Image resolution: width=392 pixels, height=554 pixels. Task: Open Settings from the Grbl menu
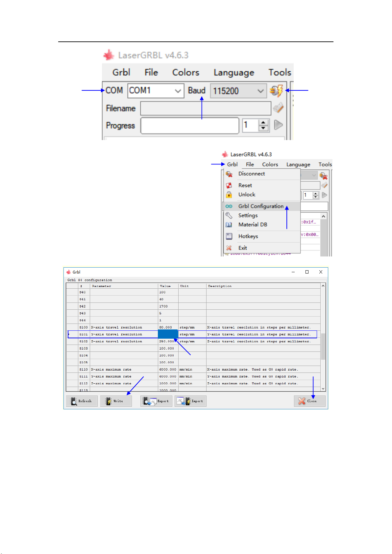click(x=262, y=215)
